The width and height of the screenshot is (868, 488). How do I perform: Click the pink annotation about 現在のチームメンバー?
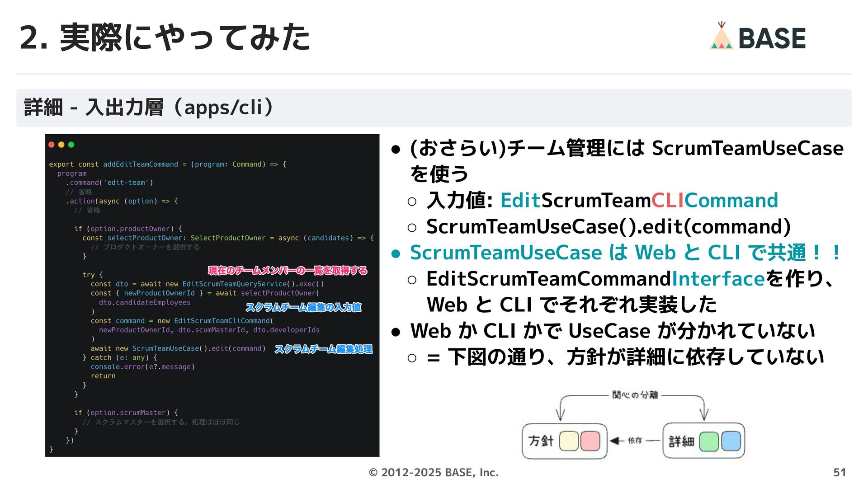(288, 271)
